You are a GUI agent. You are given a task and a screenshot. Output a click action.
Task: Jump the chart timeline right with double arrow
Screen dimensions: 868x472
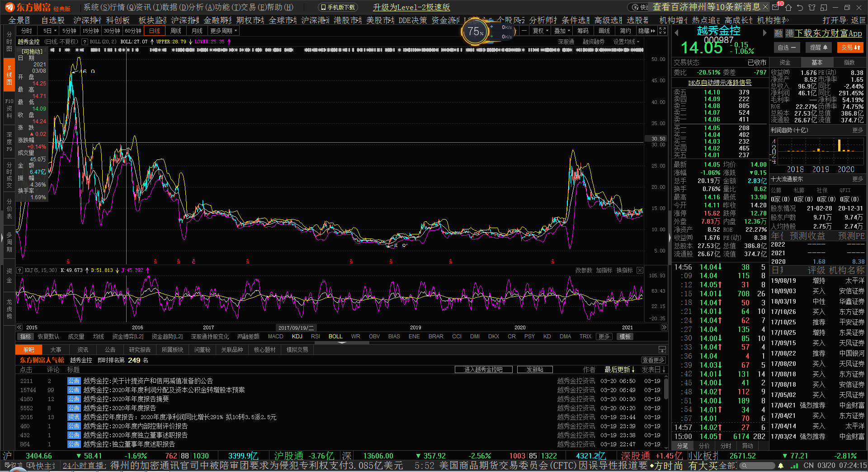664,327
